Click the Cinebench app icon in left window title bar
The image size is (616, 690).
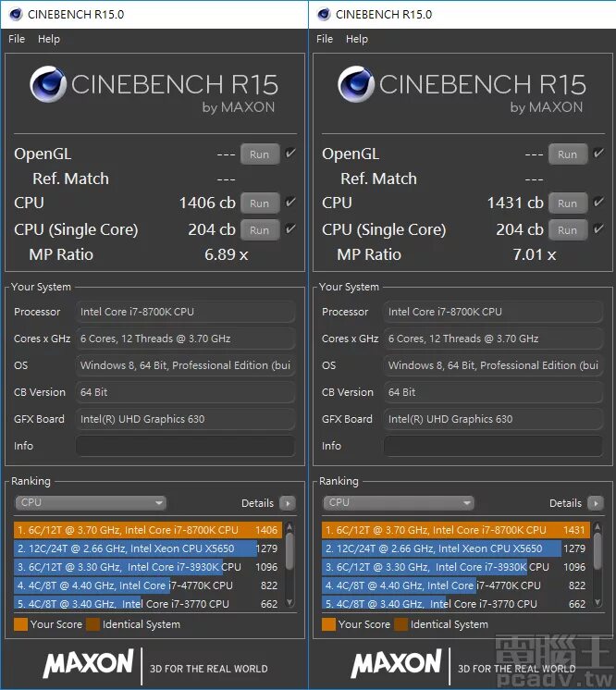coord(16,14)
